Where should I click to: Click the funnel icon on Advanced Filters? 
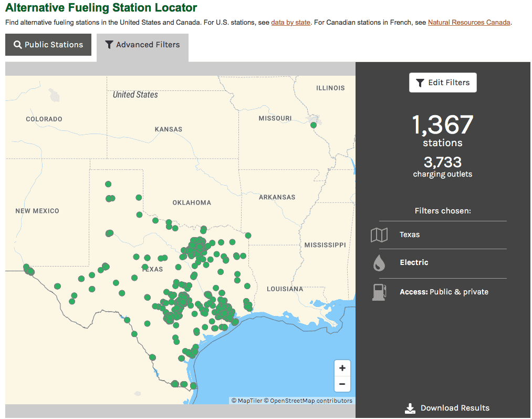[x=109, y=45]
